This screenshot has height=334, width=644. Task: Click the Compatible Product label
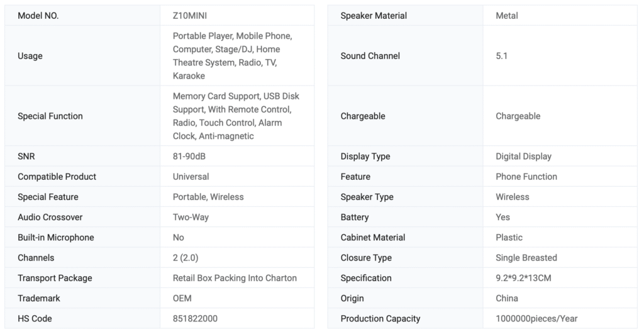57,177
